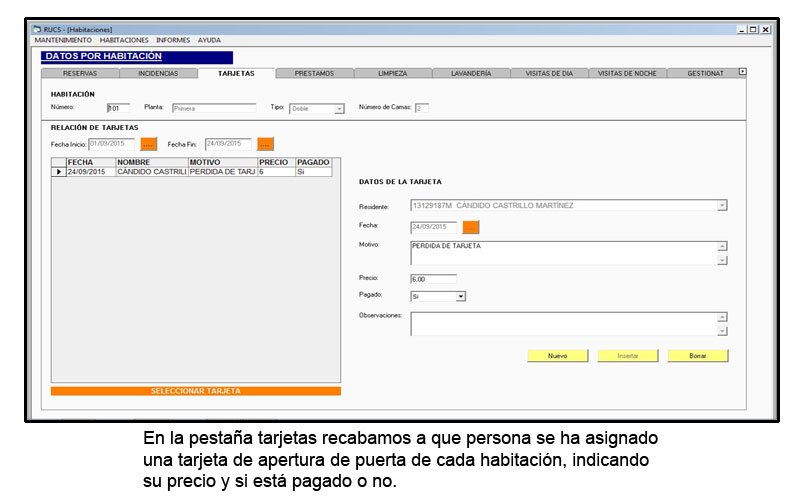Open the VISITAS DE DIA tab
Image resolution: width=800 pixels, height=500 pixels.
click(x=549, y=73)
